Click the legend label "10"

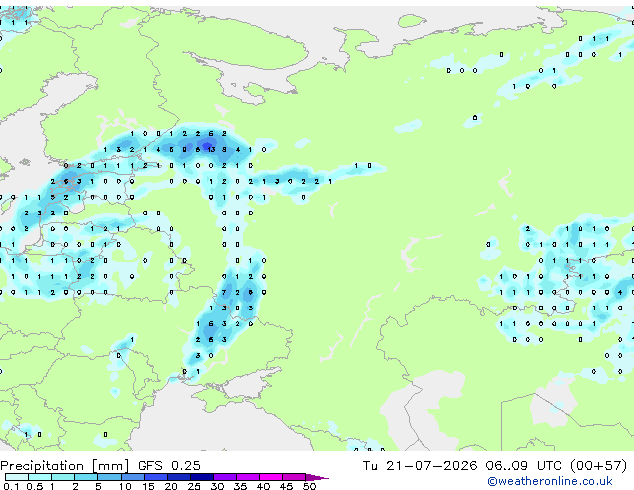[125, 486]
